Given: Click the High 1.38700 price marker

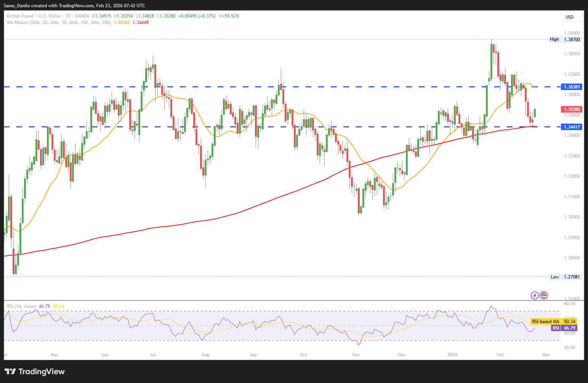Looking at the screenshot, I should (566, 39).
